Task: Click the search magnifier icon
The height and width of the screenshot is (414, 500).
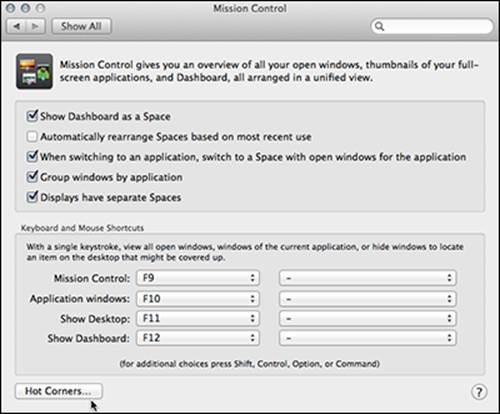Action: click(379, 26)
